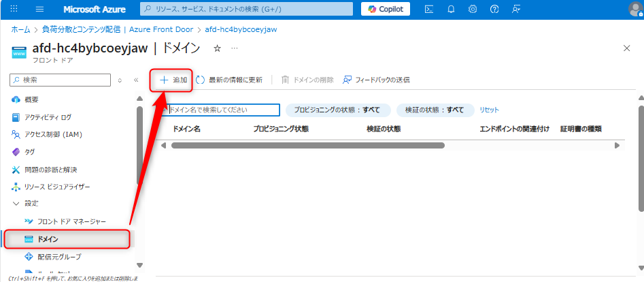Open the header feedback person icon
The width and height of the screenshot is (644, 282).
(x=516, y=9)
